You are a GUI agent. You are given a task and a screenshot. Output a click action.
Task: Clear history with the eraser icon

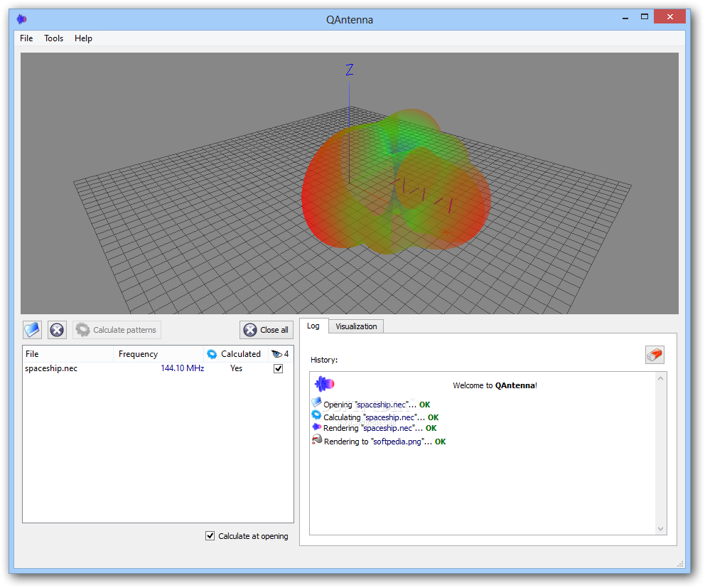655,355
